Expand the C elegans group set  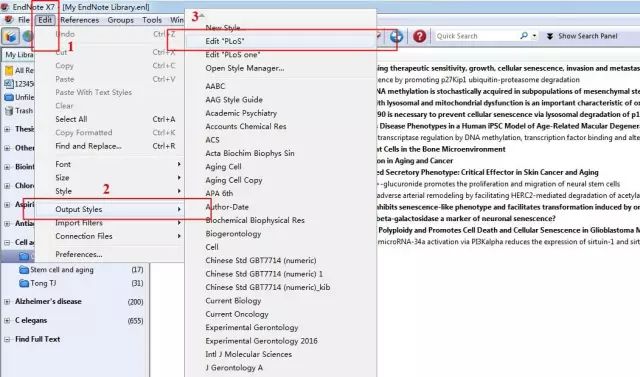(x=7, y=321)
